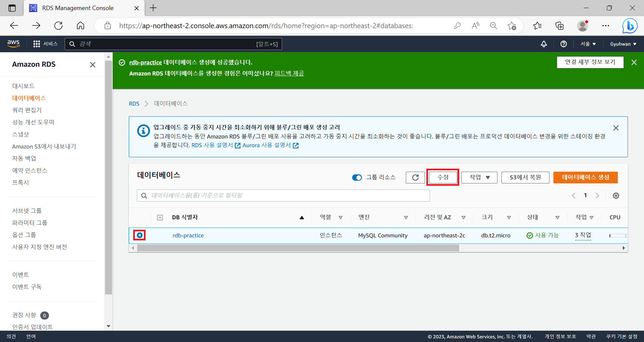The height and width of the screenshot is (342, 644).
Task: Open read aloud icon in address bar
Action: pyautogui.click(x=475, y=25)
